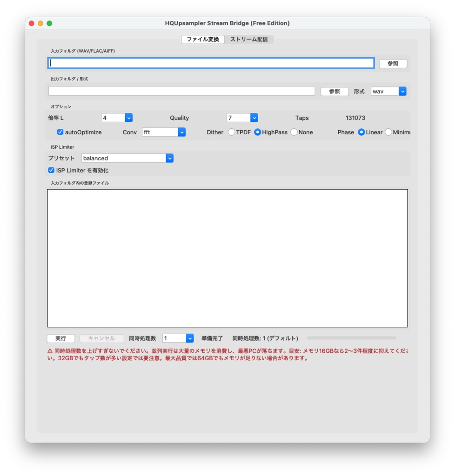
Task: Choose Minimum phase instead of Linear
Action: pyautogui.click(x=389, y=132)
